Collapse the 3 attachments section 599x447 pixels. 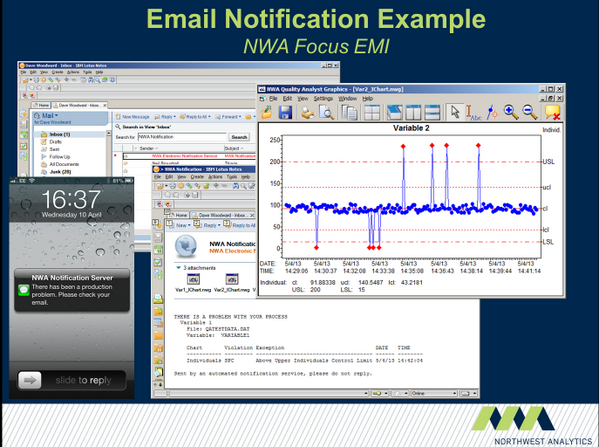(178, 268)
